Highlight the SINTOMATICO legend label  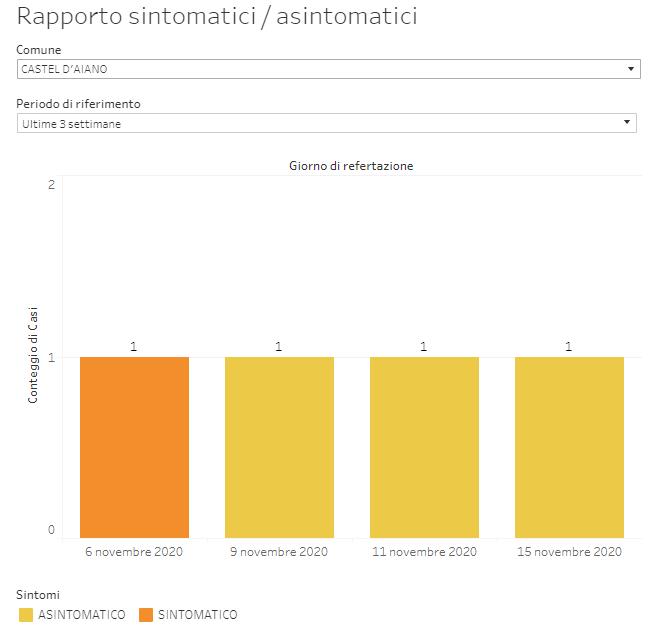[x=198, y=615]
